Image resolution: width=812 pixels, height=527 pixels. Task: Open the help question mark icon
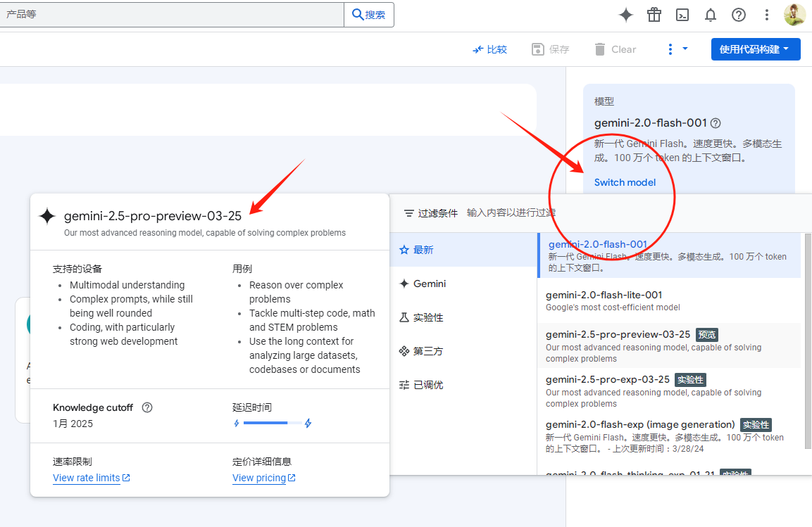[739, 15]
